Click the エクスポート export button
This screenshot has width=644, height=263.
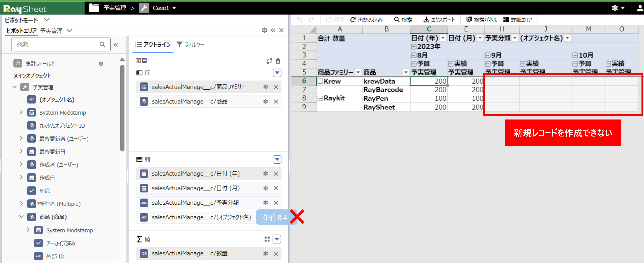439,20
